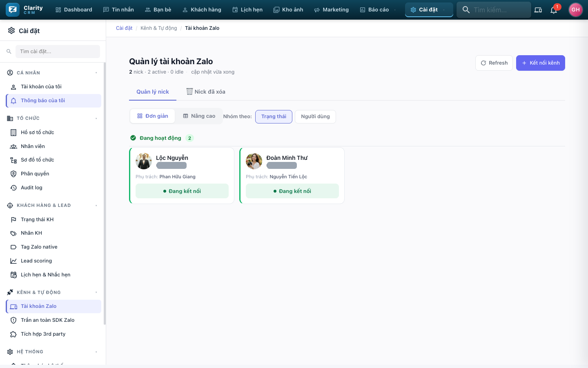This screenshot has height=368, width=588.
Task: Open the GH user avatar menu
Action: point(575,10)
